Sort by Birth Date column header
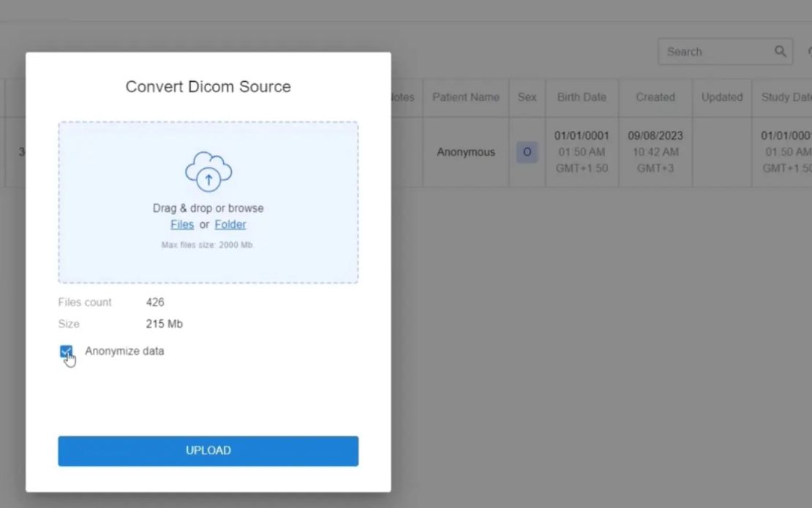 click(x=582, y=97)
